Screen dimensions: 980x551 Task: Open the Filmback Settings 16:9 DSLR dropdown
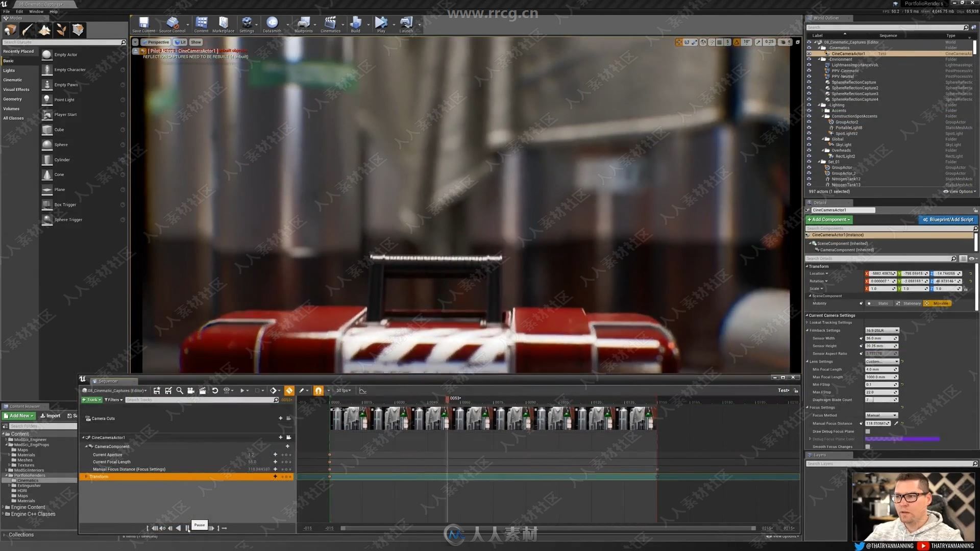882,331
